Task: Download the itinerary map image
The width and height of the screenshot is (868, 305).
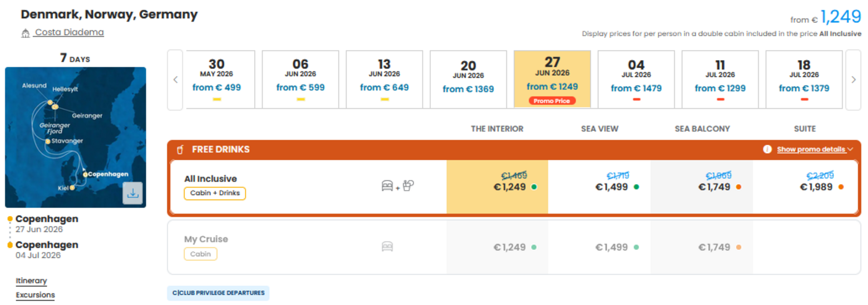Action: tap(133, 193)
